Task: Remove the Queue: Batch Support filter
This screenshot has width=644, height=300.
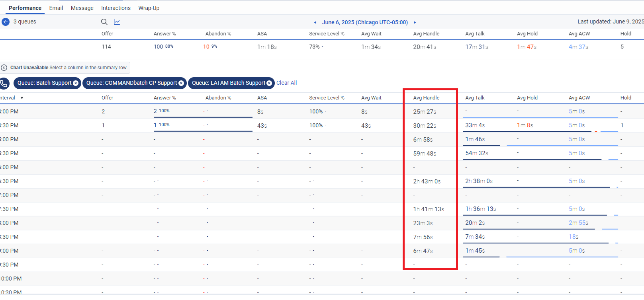Action: [76, 83]
